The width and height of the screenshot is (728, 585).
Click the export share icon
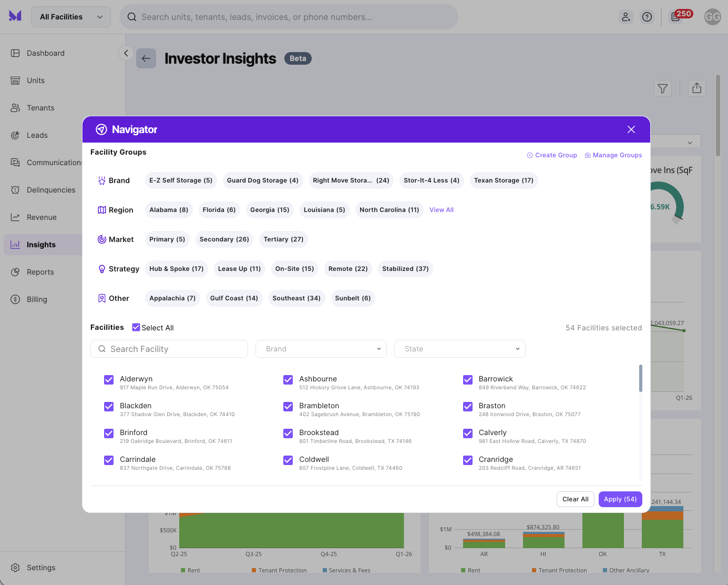[x=696, y=88]
